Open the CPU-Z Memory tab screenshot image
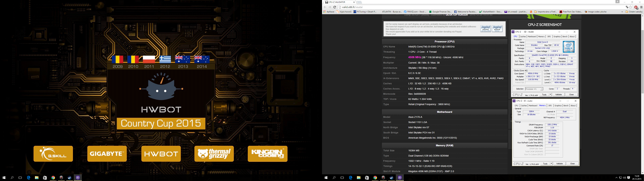 tap(546, 133)
